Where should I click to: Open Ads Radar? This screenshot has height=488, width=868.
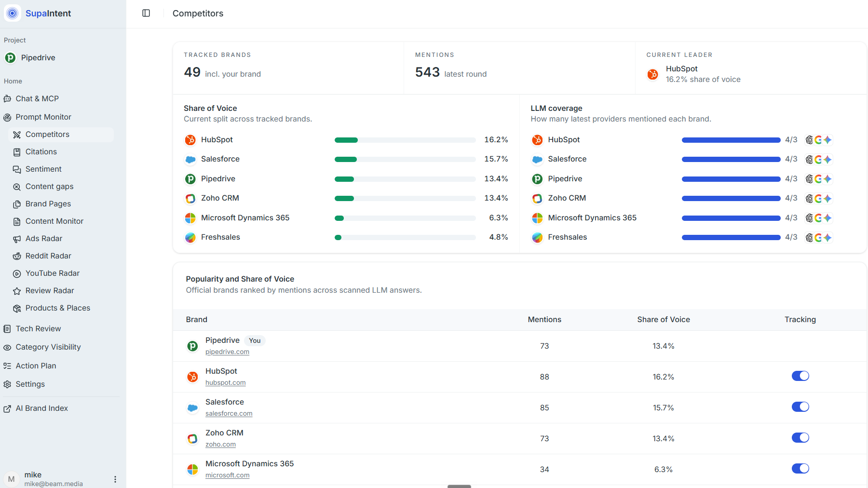click(x=44, y=238)
